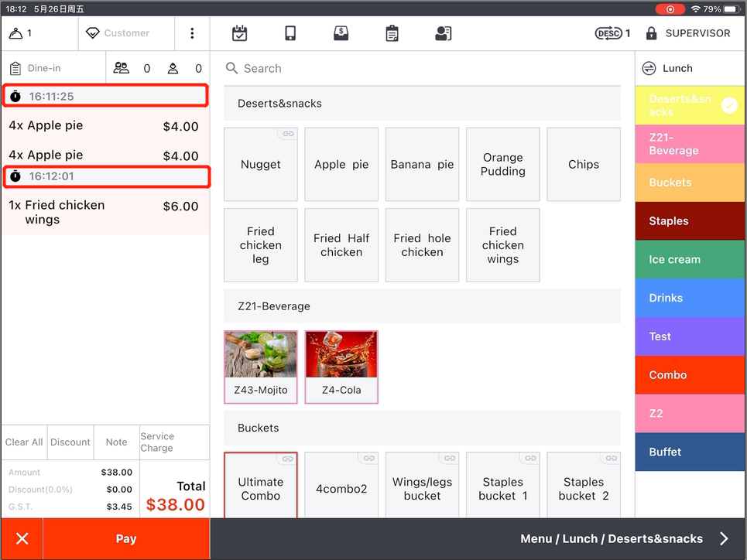747x560 pixels.
Task: Expand the Menu / Lunch breadcrumb arrow
Action: coord(724,539)
